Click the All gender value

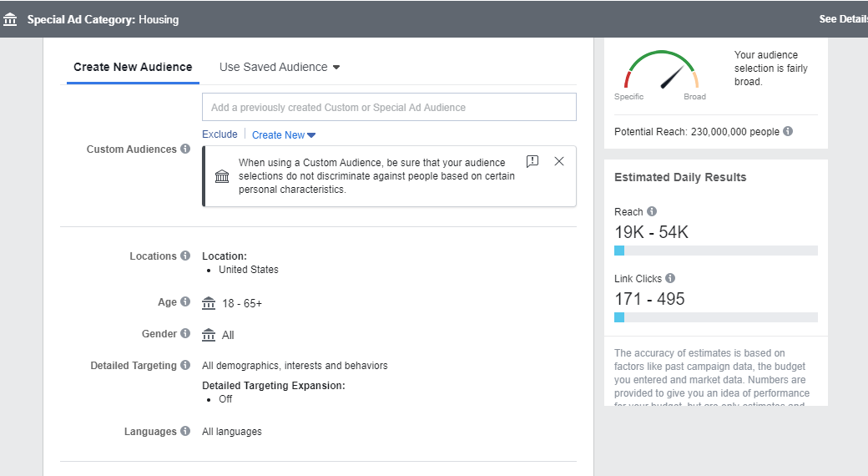point(228,335)
